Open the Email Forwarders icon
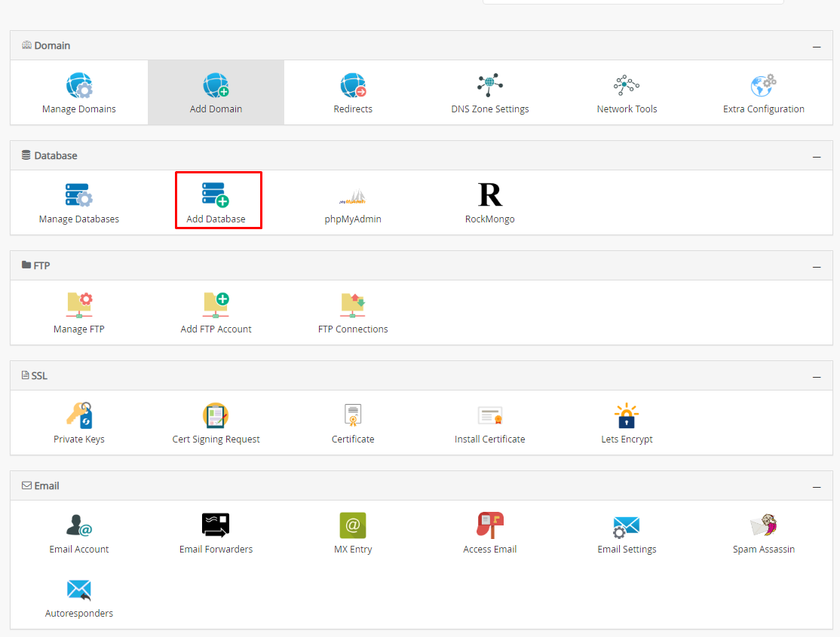 216,525
